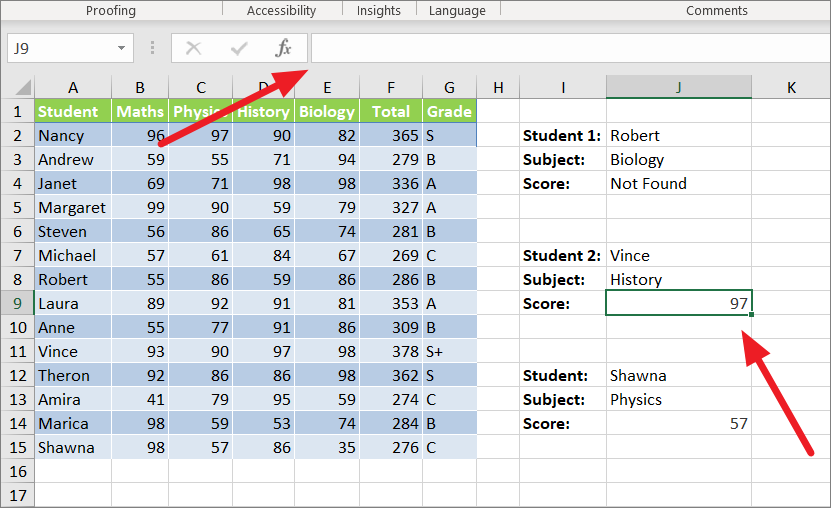The image size is (831, 508).
Task: Click the Student 1: label cell
Action: point(563,136)
